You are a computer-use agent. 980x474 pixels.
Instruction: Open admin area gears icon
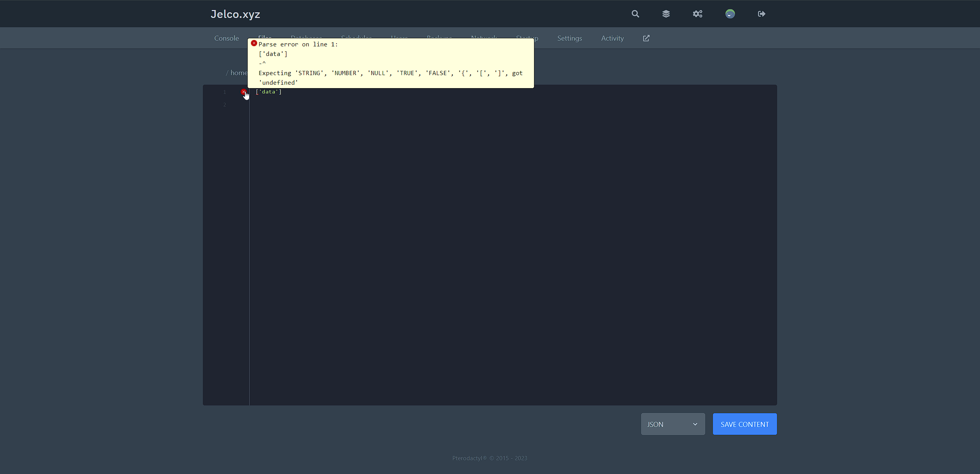[697, 14]
